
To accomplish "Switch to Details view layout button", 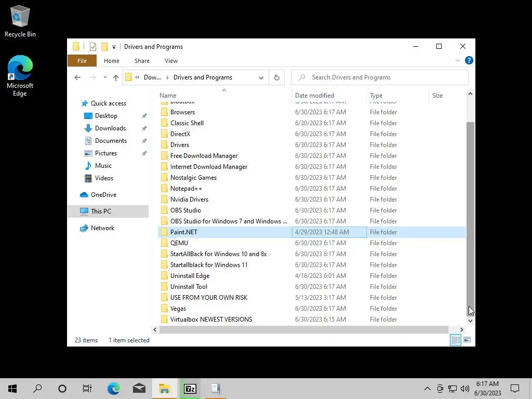I will (x=456, y=340).
